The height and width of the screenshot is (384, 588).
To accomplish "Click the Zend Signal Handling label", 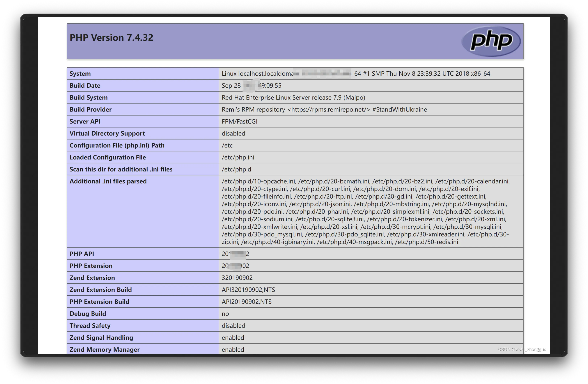I will [x=101, y=337].
